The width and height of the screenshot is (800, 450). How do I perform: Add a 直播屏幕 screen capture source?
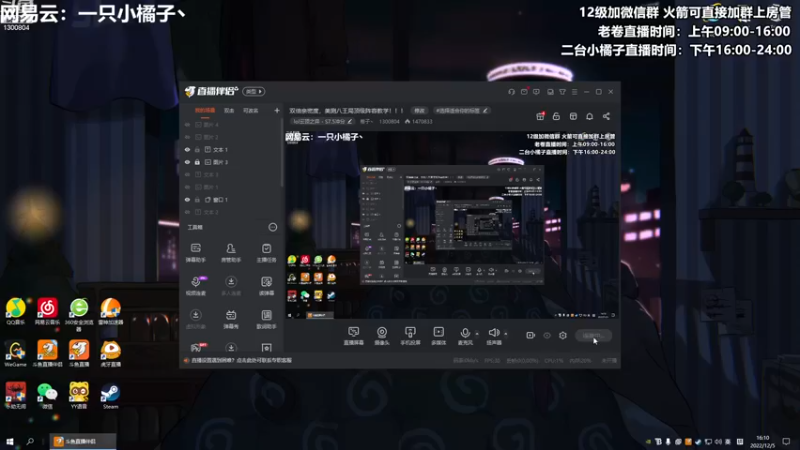[x=353, y=336]
